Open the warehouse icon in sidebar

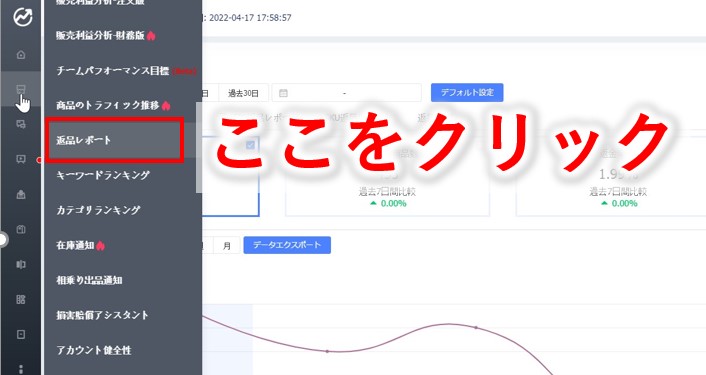21,194
